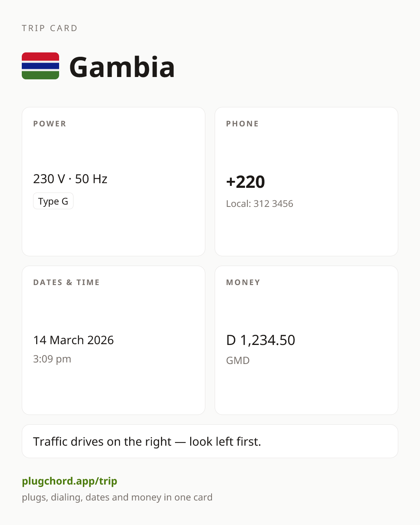
Task: Click the TRIP CARD label
Action: [50, 28]
